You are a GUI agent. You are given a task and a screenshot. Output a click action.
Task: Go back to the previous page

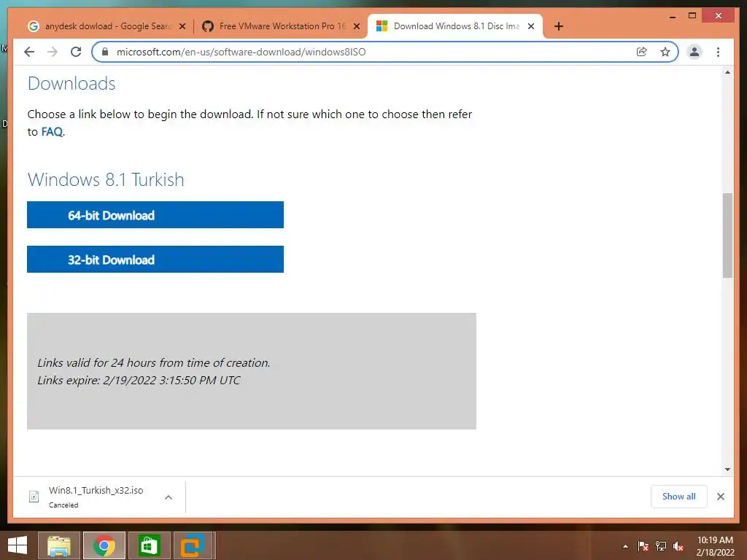pos(29,52)
